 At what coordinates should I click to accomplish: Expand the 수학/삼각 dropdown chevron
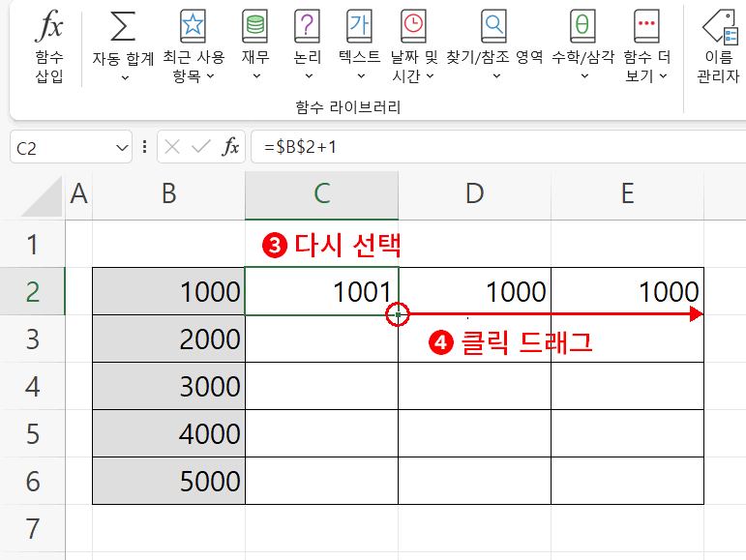pyautogui.click(x=584, y=75)
